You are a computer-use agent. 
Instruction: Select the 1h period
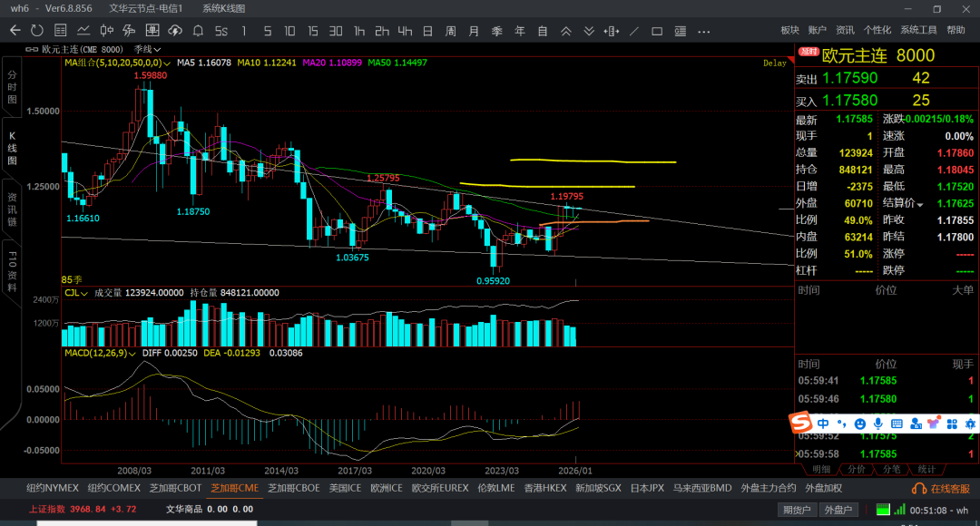358,31
